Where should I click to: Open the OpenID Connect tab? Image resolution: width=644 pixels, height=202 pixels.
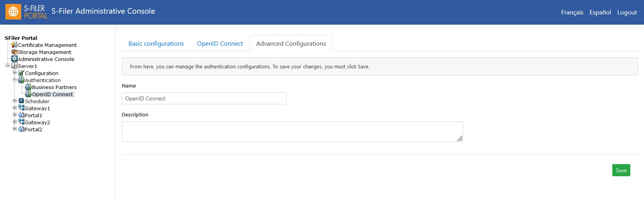click(x=220, y=43)
